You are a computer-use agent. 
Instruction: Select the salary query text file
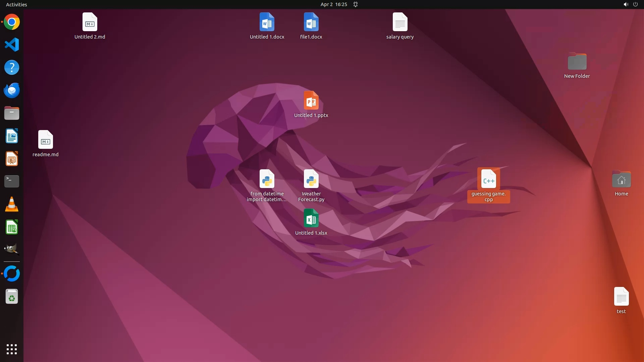[400, 22]
